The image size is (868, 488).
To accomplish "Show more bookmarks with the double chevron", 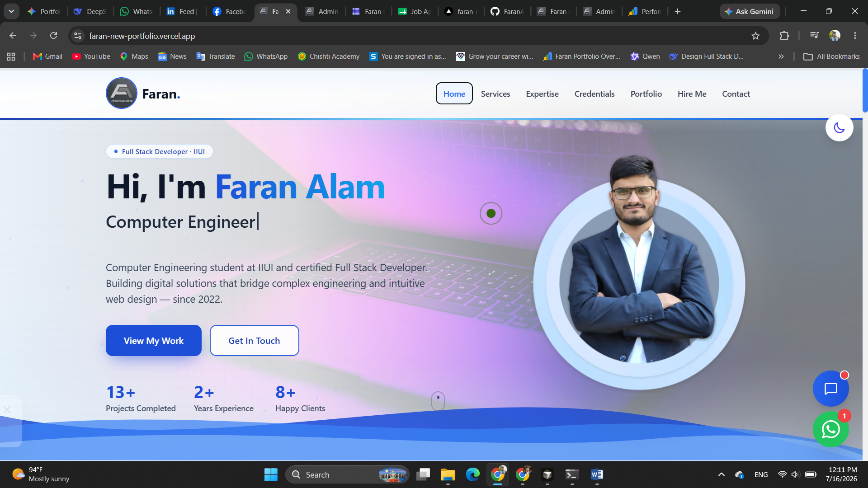I will coord(781,56).
